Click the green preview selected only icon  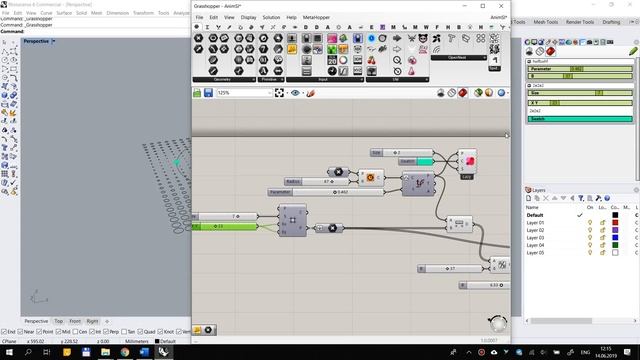(x=478, y=93)
